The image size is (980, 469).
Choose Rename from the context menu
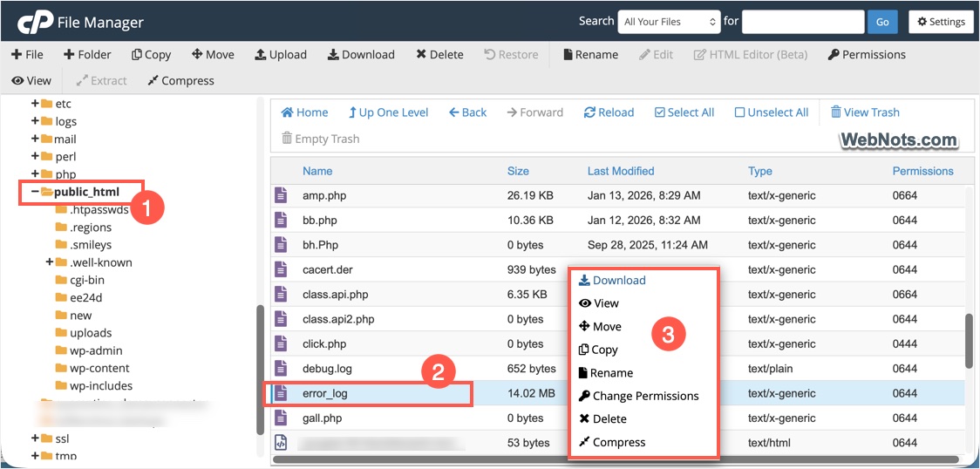point(606,373)
